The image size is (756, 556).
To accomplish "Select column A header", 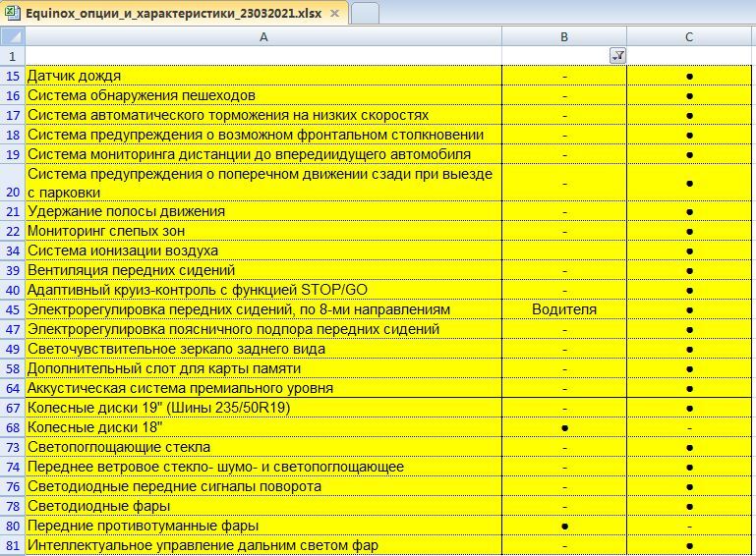I will click(x=262, y=36).
